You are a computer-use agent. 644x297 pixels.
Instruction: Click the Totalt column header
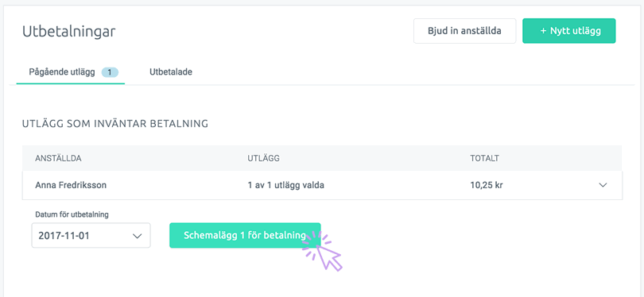(485, 158)
